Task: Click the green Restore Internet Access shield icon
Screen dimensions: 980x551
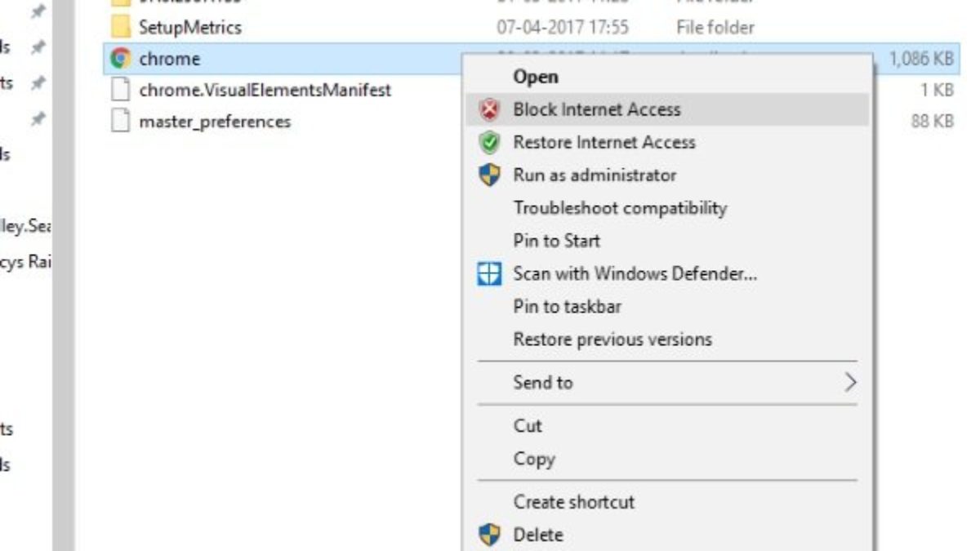Action: pyautogui.click(x=489, y=143)
